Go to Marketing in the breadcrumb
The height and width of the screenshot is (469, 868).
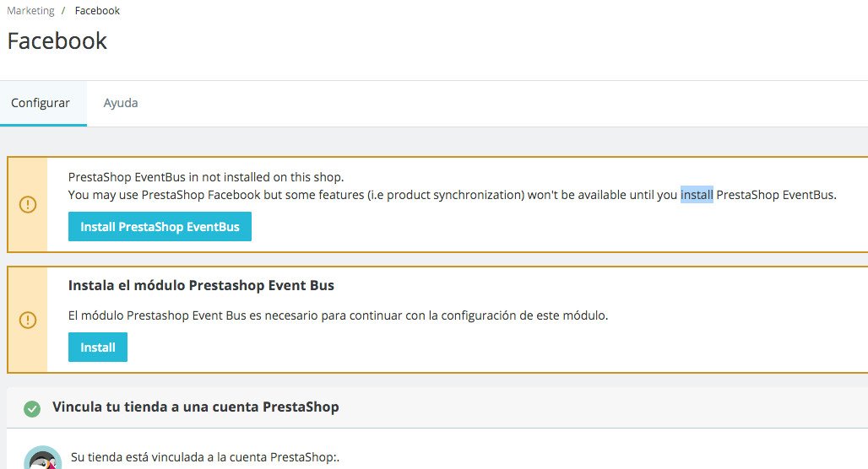click(x=30, y=11)
